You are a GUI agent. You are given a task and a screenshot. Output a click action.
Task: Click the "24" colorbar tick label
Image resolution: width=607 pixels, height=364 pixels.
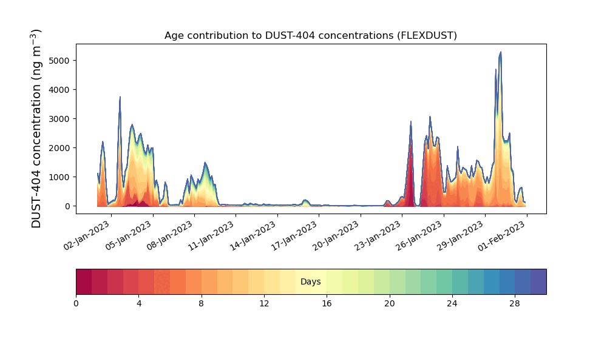point(452,304)
